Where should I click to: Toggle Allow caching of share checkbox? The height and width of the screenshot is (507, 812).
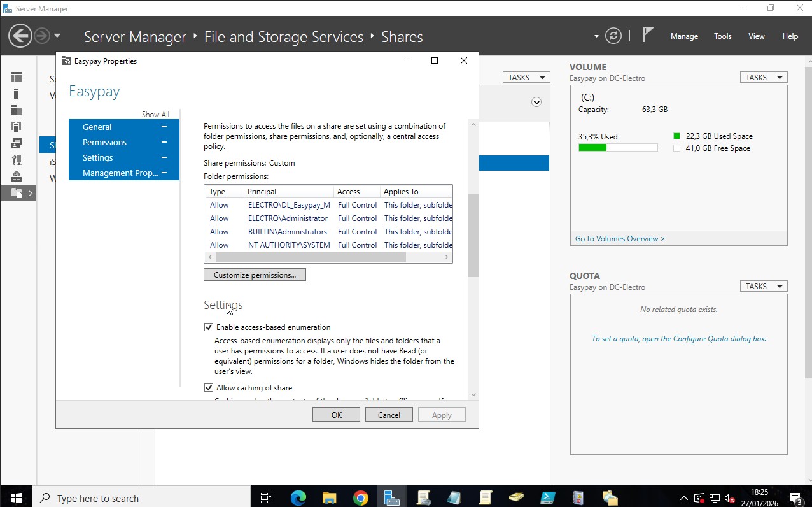[209, 388]
